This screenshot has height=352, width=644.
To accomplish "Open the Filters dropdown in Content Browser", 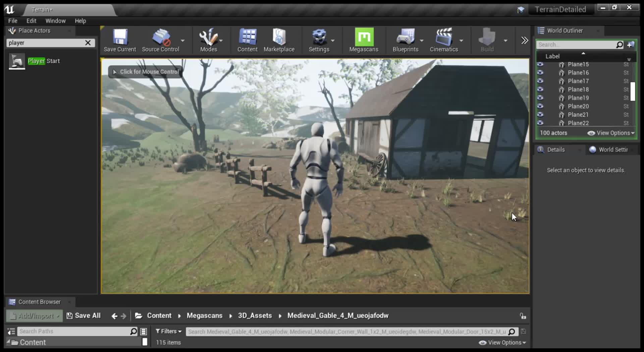I will 168,331.
